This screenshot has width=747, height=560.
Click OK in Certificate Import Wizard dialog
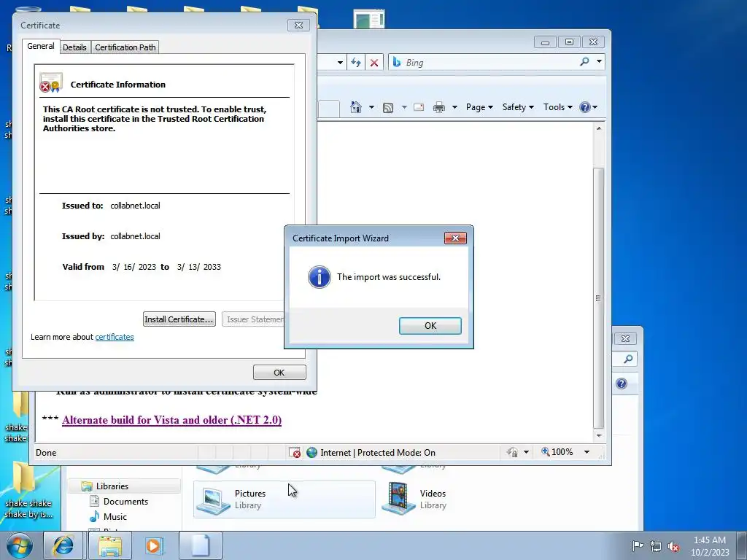(x=430, y=326)
